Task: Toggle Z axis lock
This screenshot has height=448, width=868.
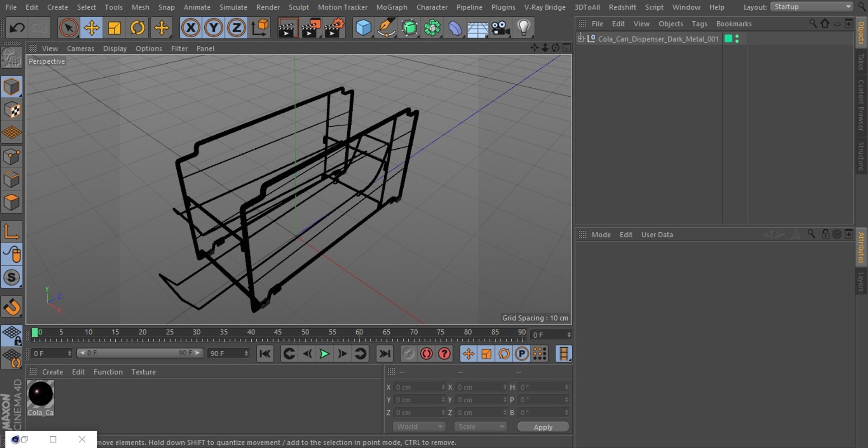Action: pos(236,28)
